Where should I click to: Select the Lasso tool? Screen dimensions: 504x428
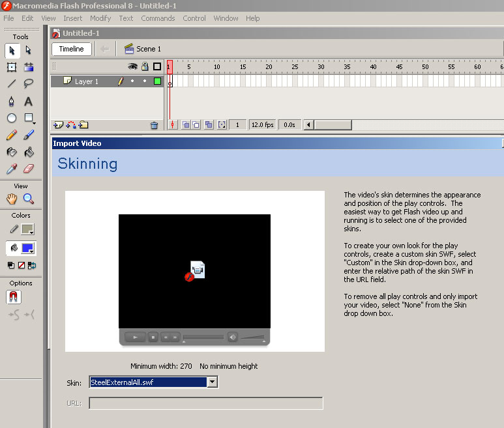point(28,83)
